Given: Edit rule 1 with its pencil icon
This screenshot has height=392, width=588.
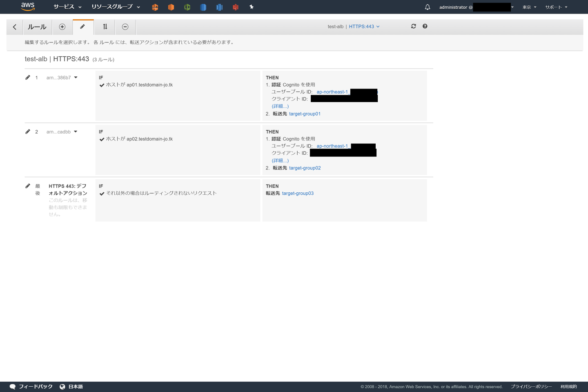Looking at the screenshot, I should [x=28, y=78].
